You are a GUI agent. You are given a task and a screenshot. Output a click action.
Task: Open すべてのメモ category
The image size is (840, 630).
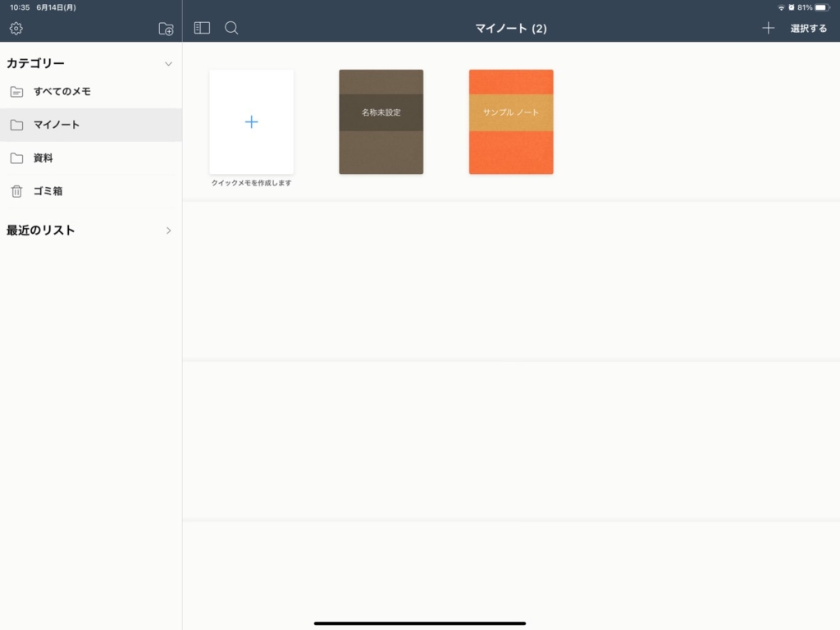[91, 92]
